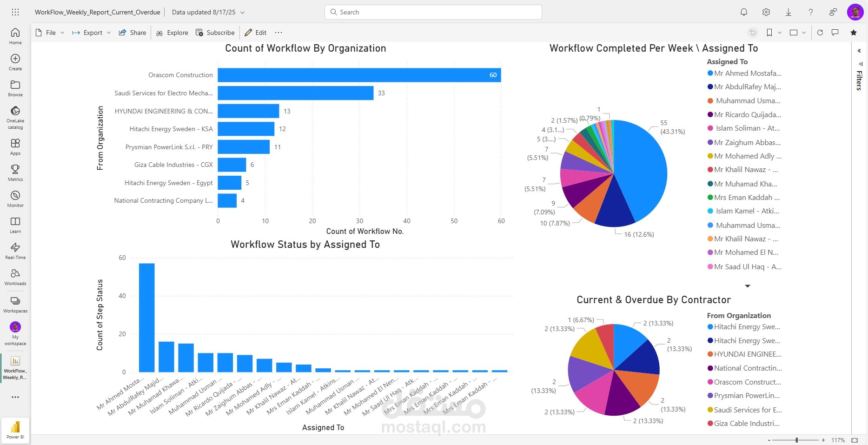Mark report as favorite with star
Image resolution: width=868 pixels, height=445 pixels.
point(854,33)
